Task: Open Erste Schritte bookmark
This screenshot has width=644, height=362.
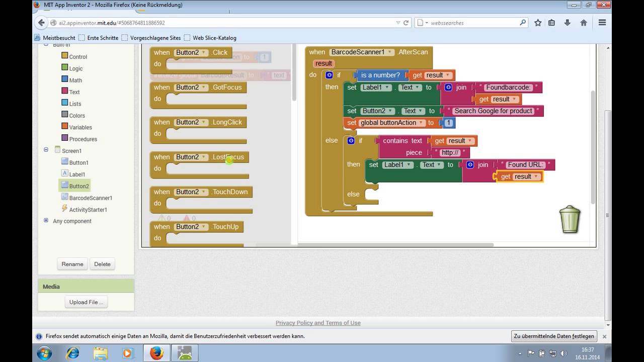Action: pos(99,38)
